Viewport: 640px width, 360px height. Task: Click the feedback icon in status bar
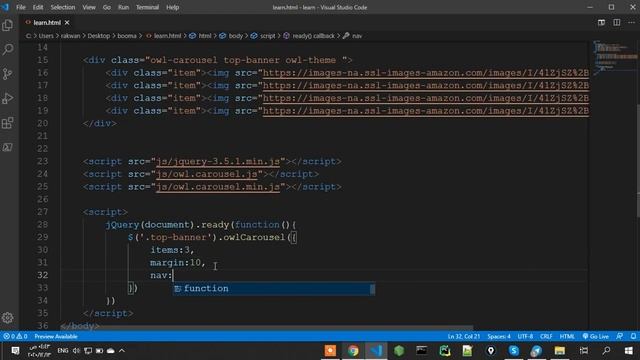pos(620,336)
